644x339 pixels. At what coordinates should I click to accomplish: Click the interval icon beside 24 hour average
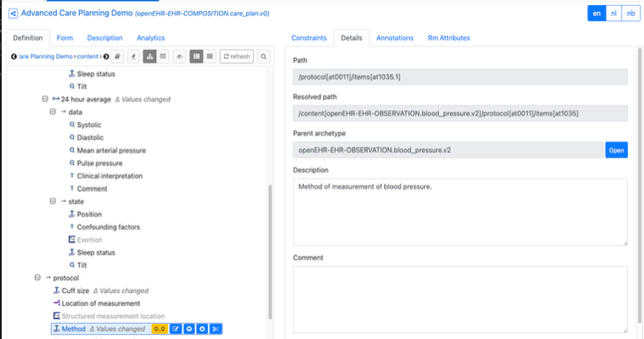[x=56, y=99]
